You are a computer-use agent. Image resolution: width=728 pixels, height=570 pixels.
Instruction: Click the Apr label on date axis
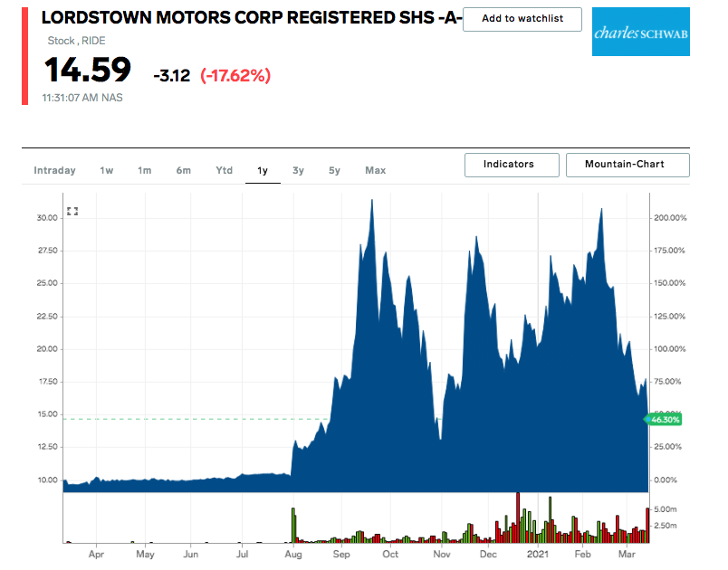96,555
